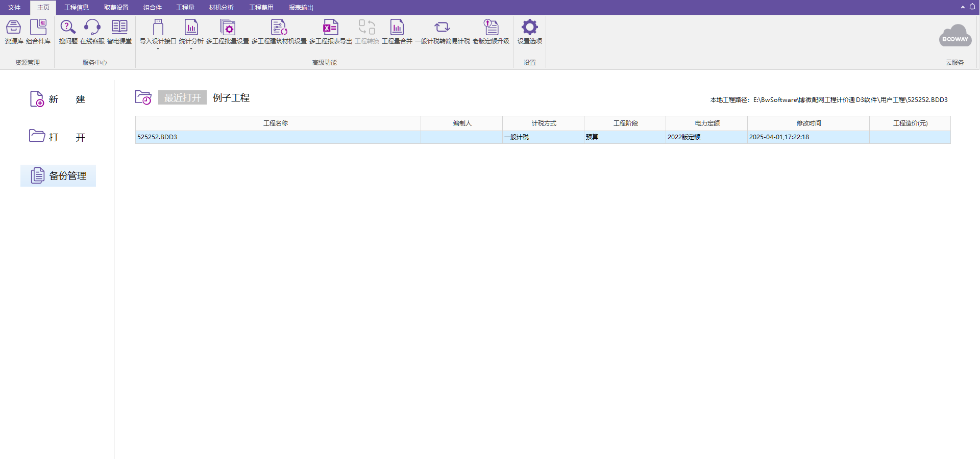Click the 编制人 column header
The height and width of the screenshot is (459, 980).
tap(462, 123)
